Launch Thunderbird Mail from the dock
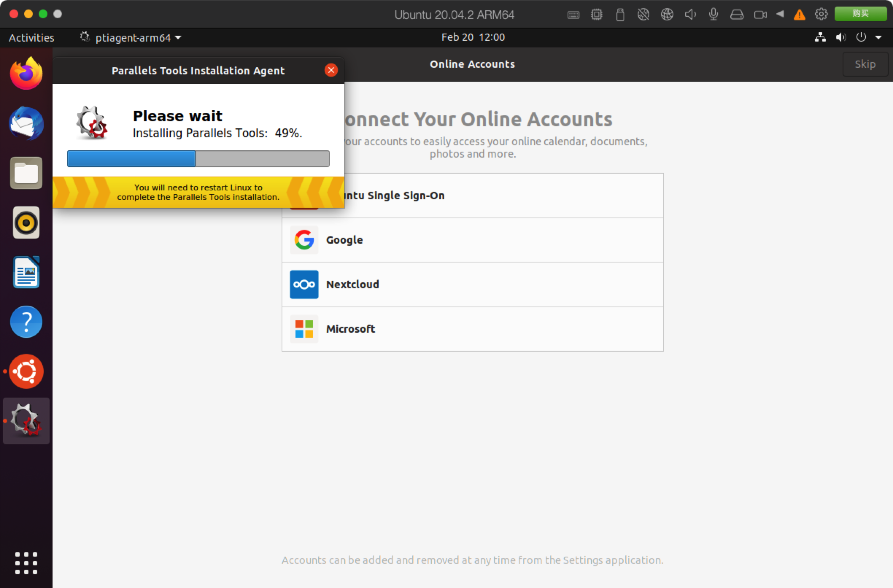 coord(26,123)
